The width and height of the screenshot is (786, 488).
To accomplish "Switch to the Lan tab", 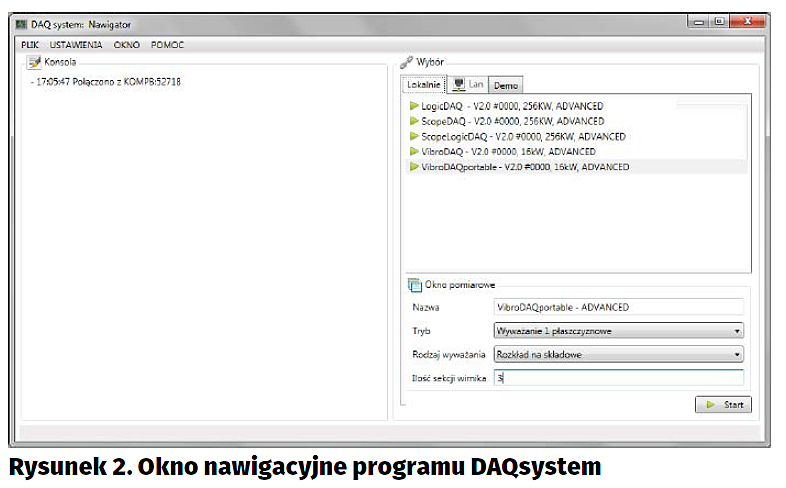I will 468,85.
